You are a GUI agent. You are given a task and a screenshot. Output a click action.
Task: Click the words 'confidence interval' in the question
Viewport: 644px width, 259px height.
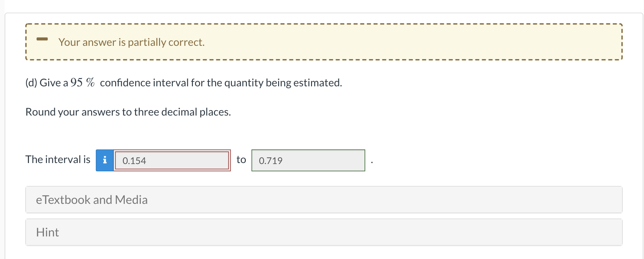pos(144,83)
